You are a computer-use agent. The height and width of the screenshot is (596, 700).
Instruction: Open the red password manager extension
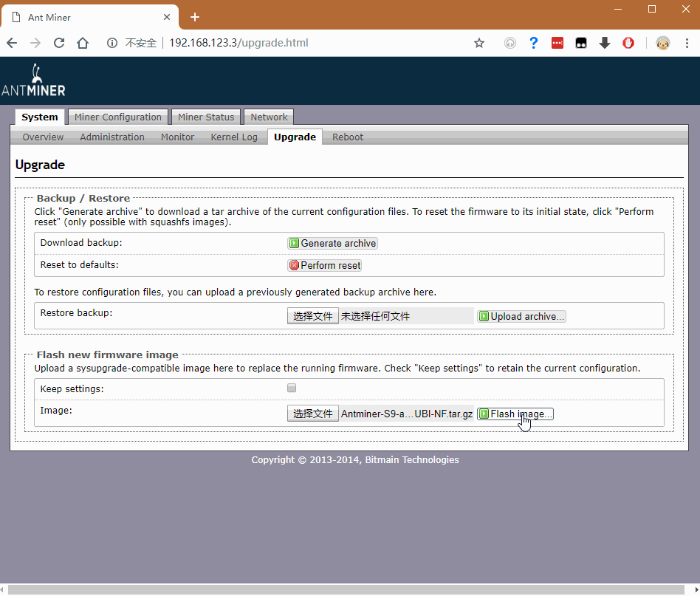[557, 43]
